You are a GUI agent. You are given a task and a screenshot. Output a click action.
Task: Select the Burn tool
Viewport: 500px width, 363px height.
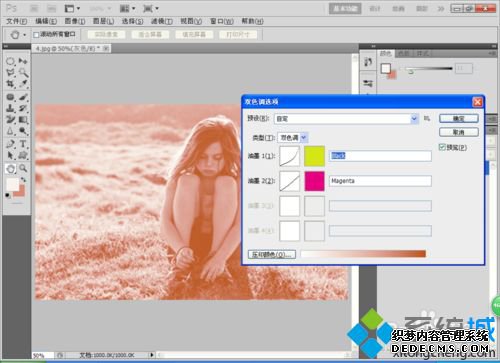click(23, 131)
